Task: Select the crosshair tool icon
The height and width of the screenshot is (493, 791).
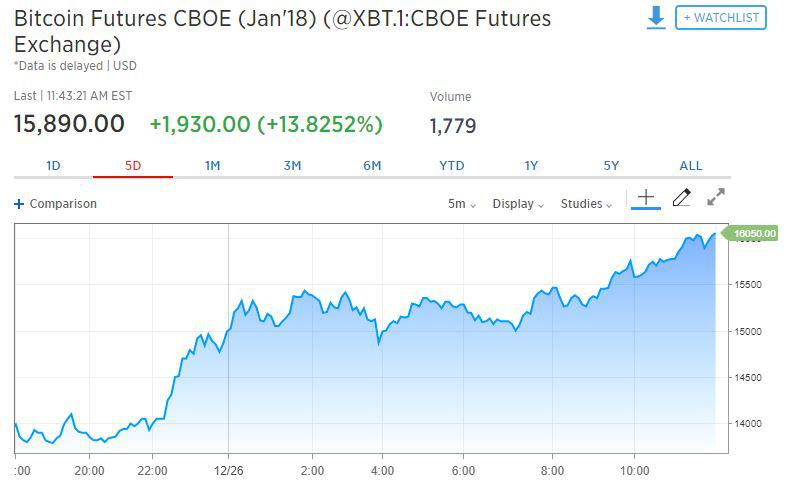Action: [646, 198]
